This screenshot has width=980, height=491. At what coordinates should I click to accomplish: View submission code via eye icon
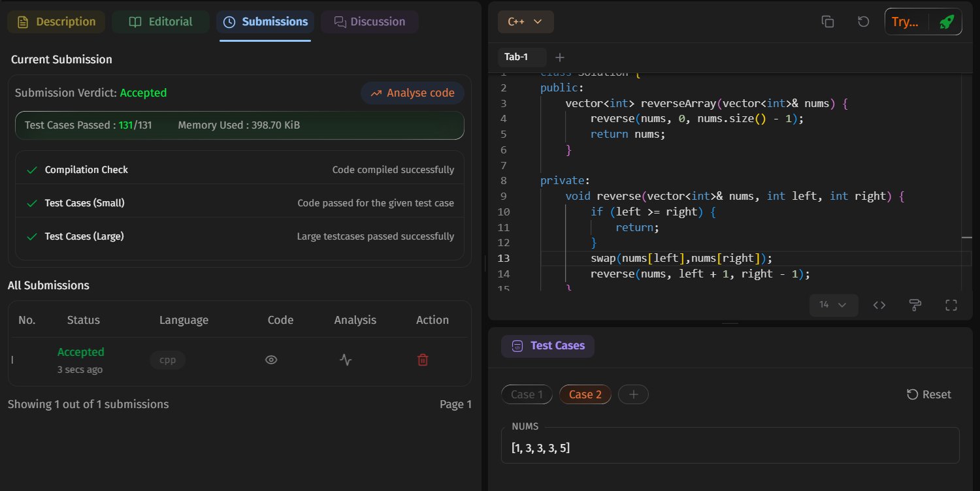pos(271,360)
